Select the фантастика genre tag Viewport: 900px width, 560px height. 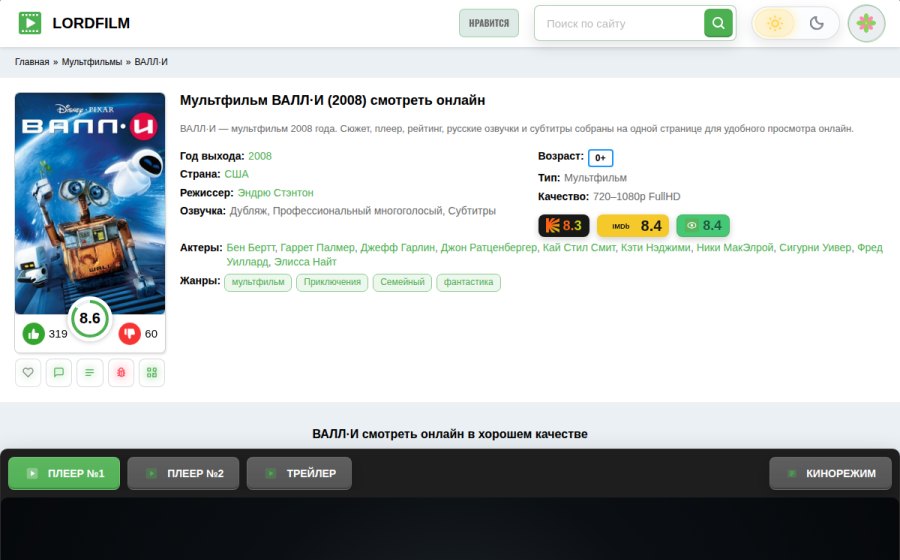[468, 282]
